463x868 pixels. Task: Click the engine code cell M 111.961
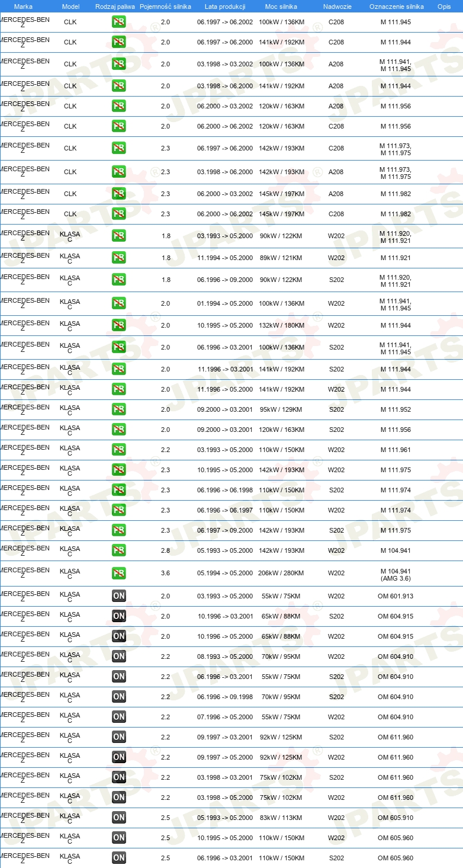[396, 450]
